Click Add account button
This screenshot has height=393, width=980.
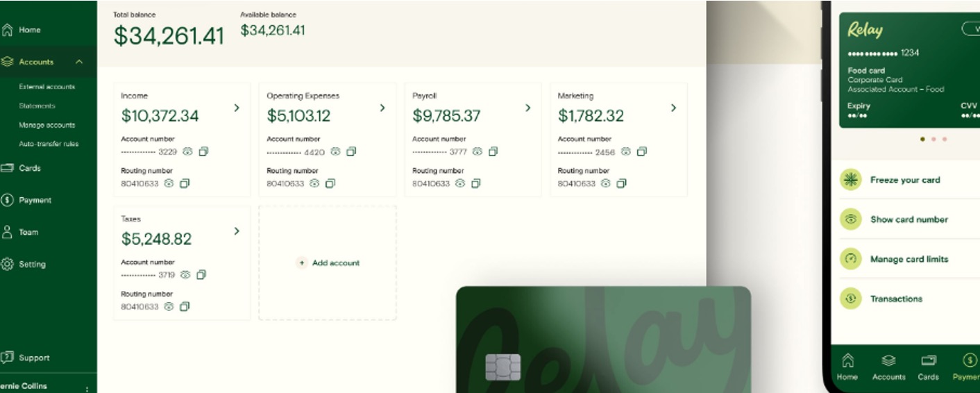coord(328,263)
